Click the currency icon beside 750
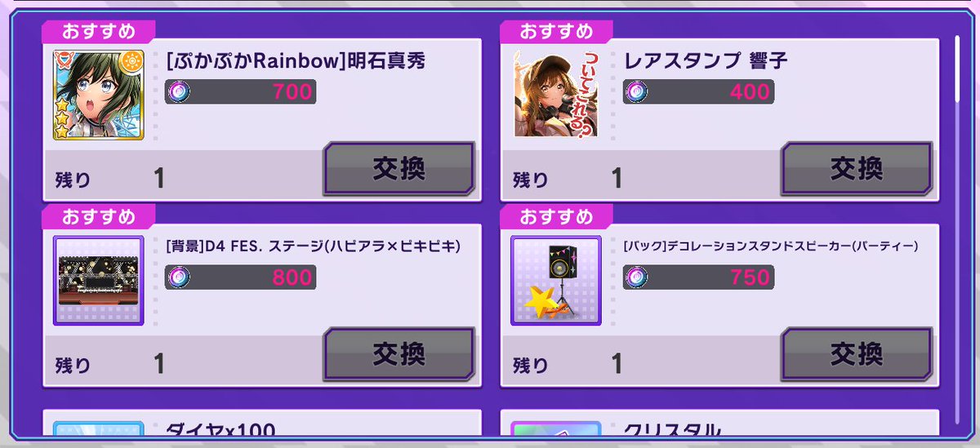The width and height of the screenshot is (980, 448). 635,277
